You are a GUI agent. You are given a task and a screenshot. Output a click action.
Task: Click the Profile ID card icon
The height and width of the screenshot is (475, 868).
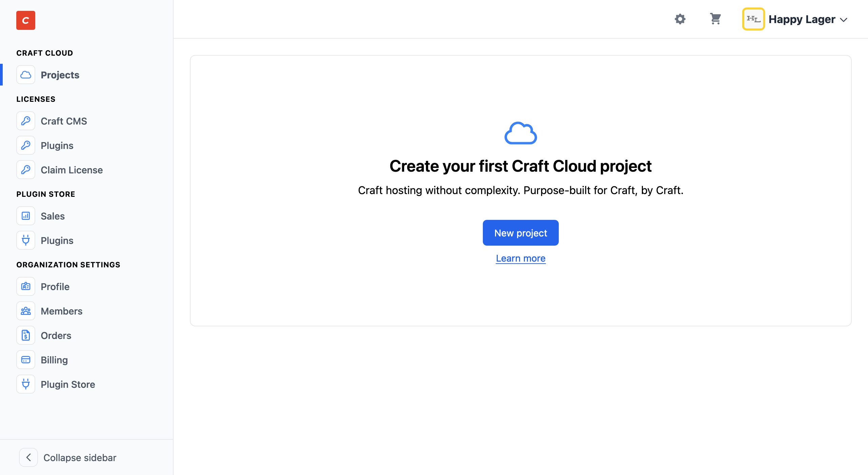point(25,286)
